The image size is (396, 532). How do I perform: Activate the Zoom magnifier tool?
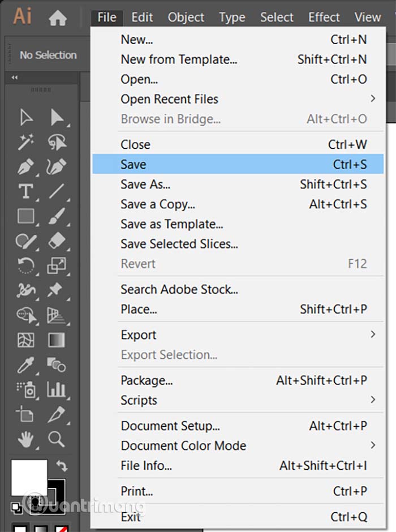point(56,439)
